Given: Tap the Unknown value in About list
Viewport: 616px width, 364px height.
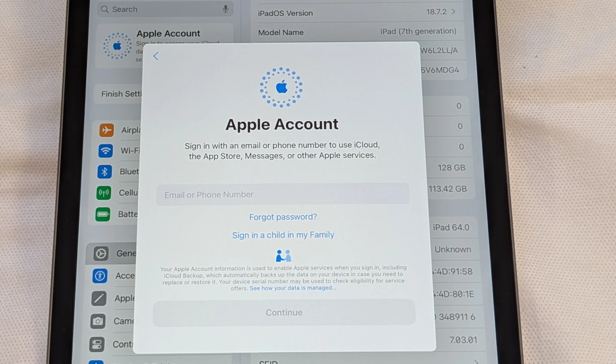Looking at the screenshot, I should [453, 250].
